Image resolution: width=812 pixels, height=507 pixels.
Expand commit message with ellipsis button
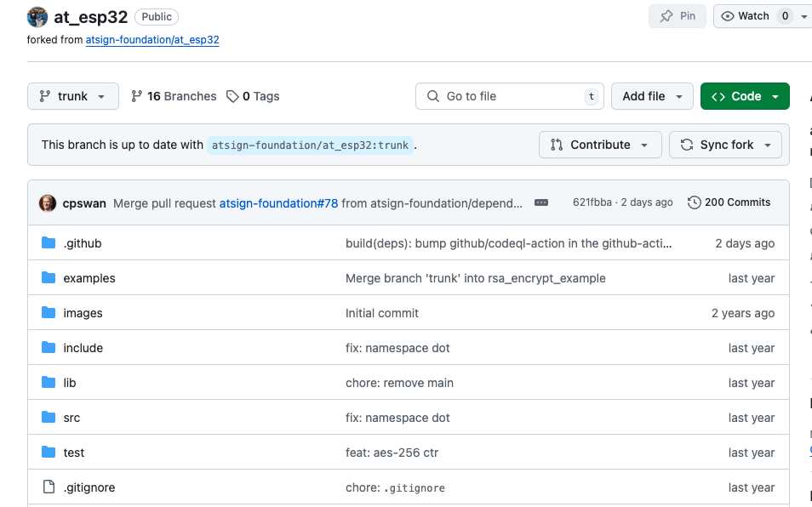tap(541, 202)
